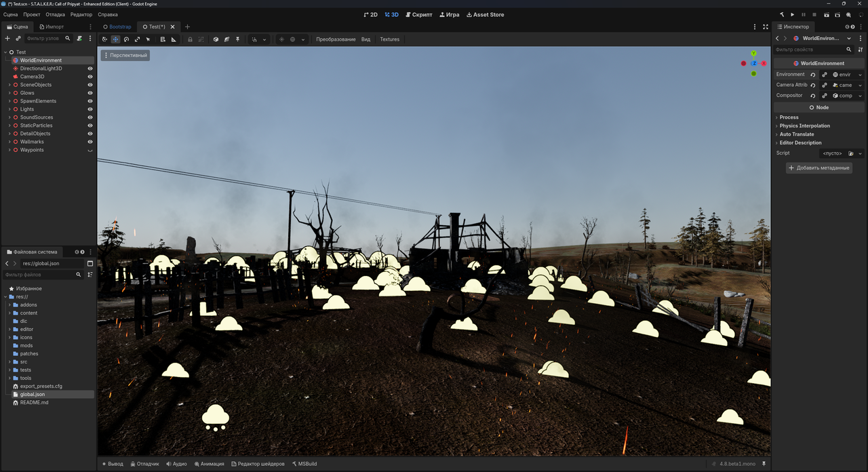868x472 pixels.
Task: Click the lock selected node icon
Action: 190,39
